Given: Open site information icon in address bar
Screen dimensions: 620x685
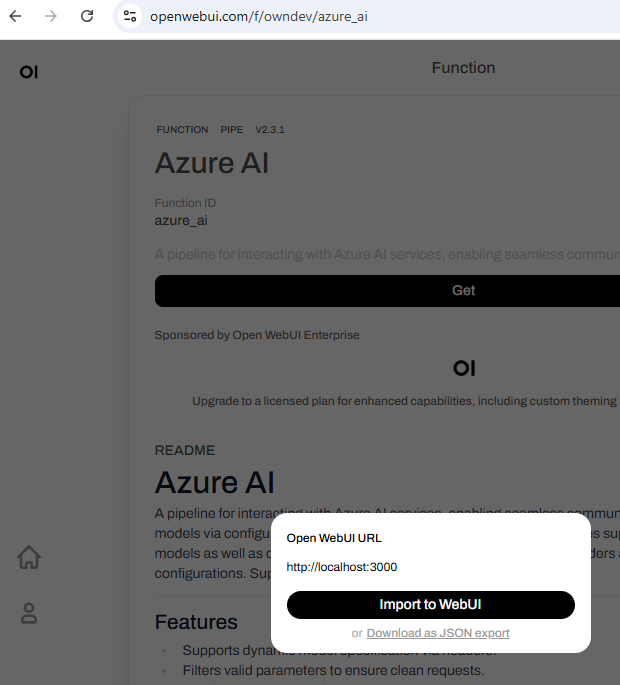Looking at the screenshot, I should (130, 16).
